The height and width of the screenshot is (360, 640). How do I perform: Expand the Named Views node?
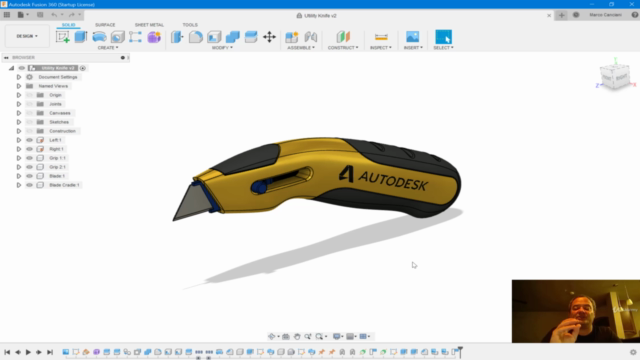coord(19,86)
